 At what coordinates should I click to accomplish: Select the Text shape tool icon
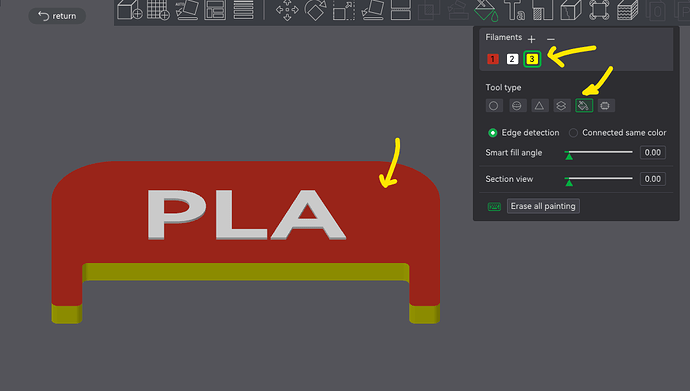click(514, 11)
